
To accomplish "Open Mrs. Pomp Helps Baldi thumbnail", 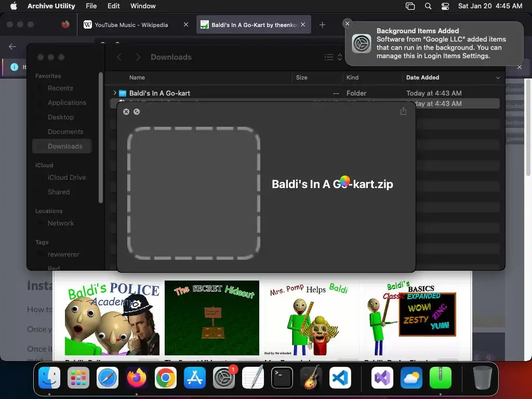I will (312, 318).
